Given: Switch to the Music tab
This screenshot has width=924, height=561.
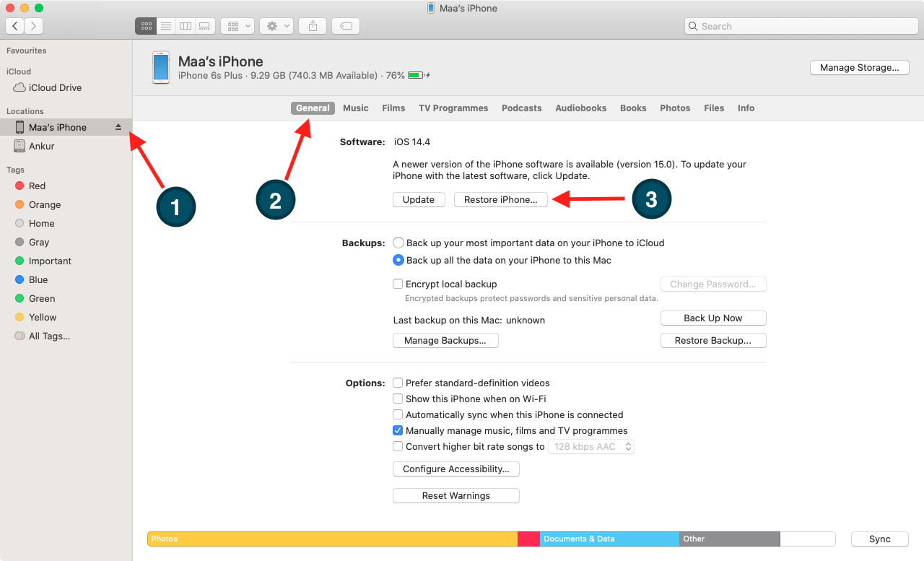Looking at the screenshot, I should tap(356, 108).
